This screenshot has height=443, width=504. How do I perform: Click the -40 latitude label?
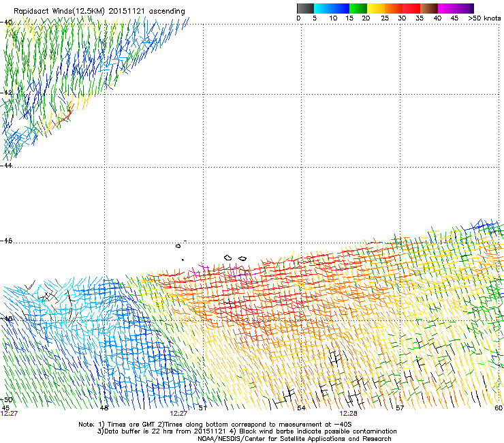6,22
